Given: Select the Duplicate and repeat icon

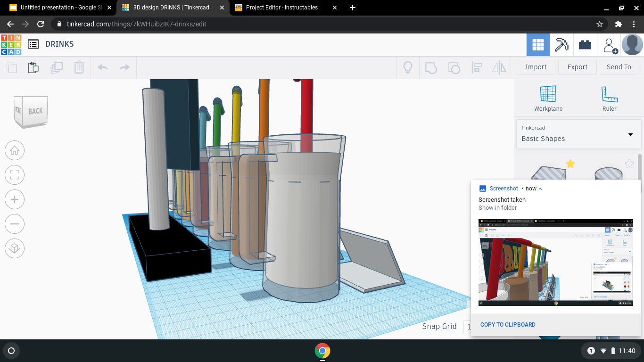Looking at the screenshot, I should [57, 67].
